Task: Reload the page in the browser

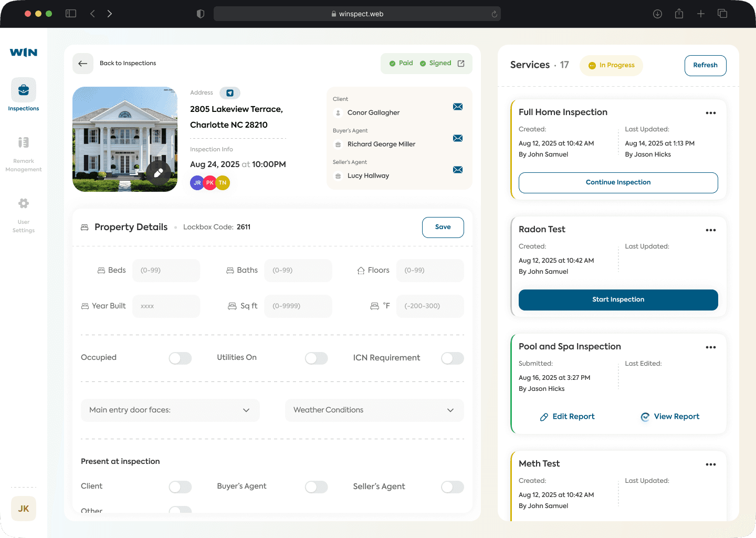Action: point(494,14)
